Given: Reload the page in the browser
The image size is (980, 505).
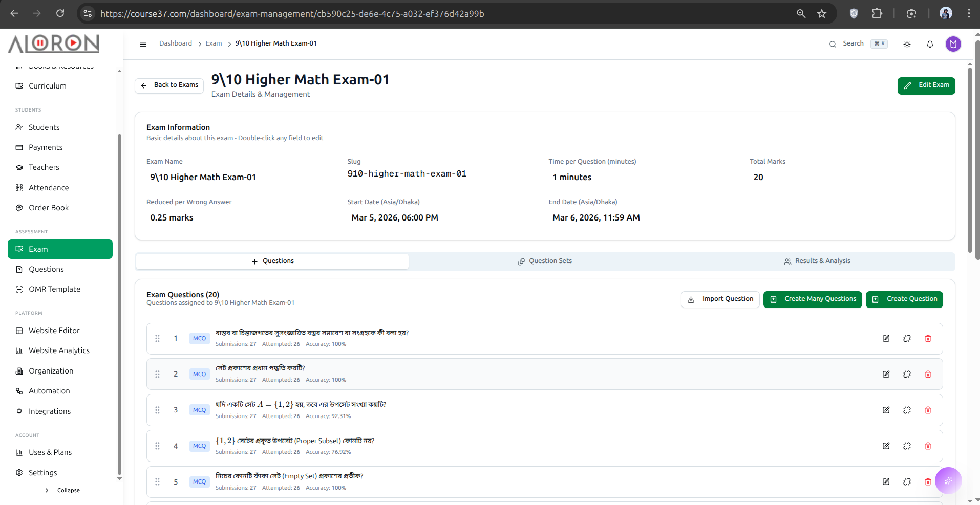Looking at the screenshot, I should tap(60, 14).
